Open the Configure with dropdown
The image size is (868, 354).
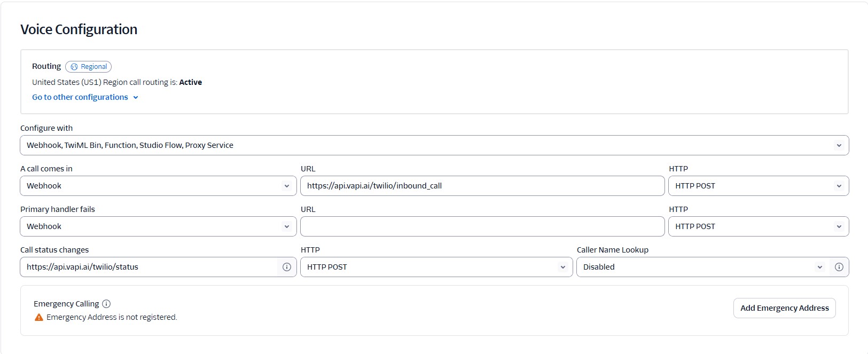tap(434, 145)
